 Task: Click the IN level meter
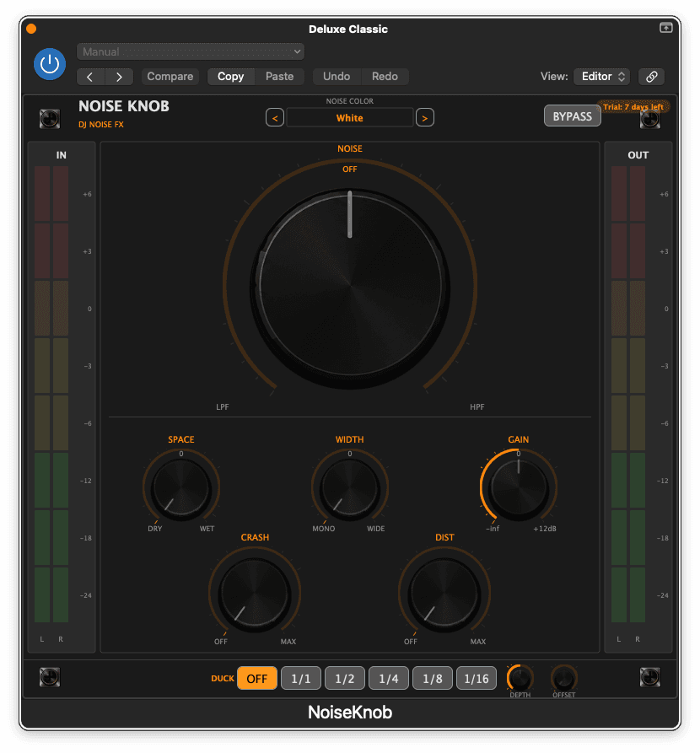[51, 394]
